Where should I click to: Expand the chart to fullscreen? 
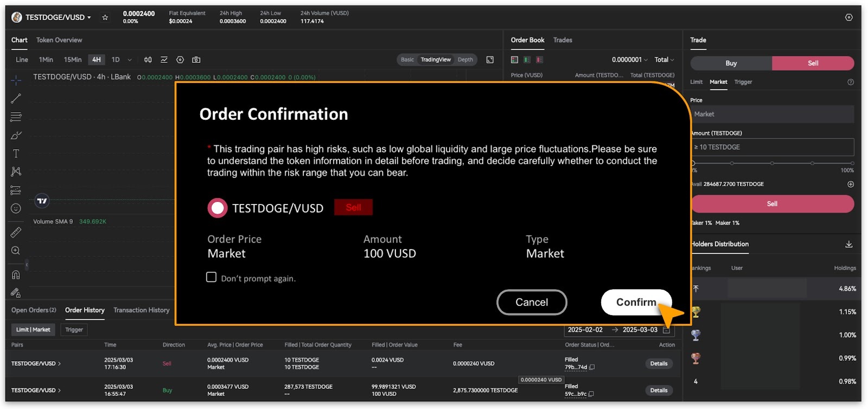point(490,60)
